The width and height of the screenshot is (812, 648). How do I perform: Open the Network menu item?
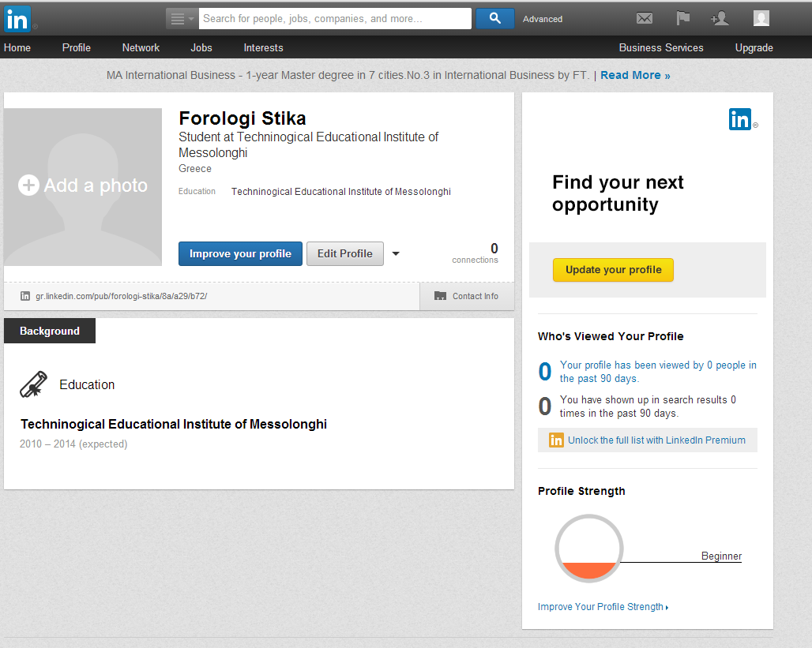tap(141, 47)
